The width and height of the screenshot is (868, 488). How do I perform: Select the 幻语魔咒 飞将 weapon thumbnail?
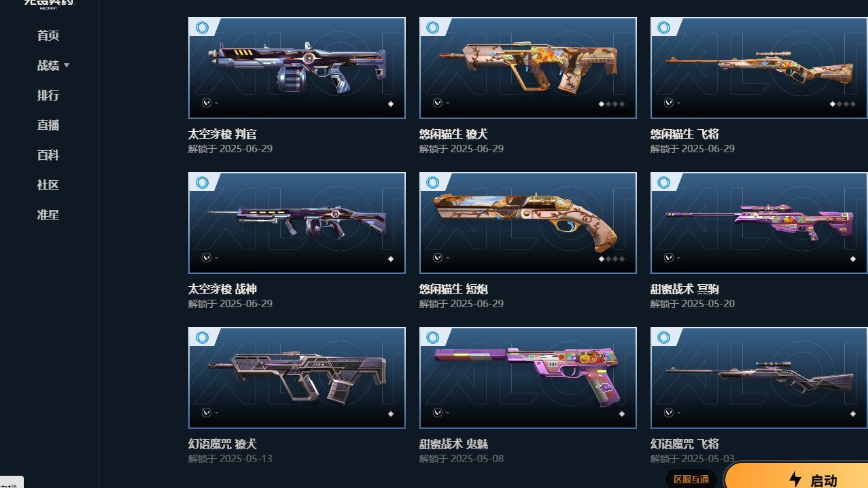(x=759, y=378)
